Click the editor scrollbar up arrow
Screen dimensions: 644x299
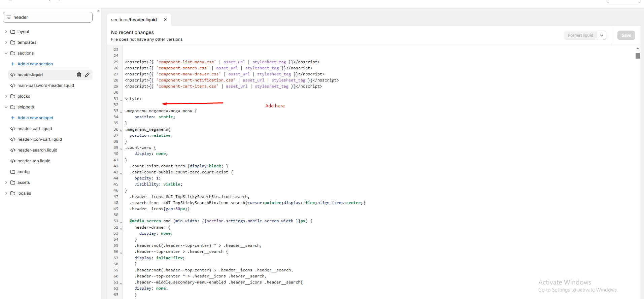click(x=638, y=48)
